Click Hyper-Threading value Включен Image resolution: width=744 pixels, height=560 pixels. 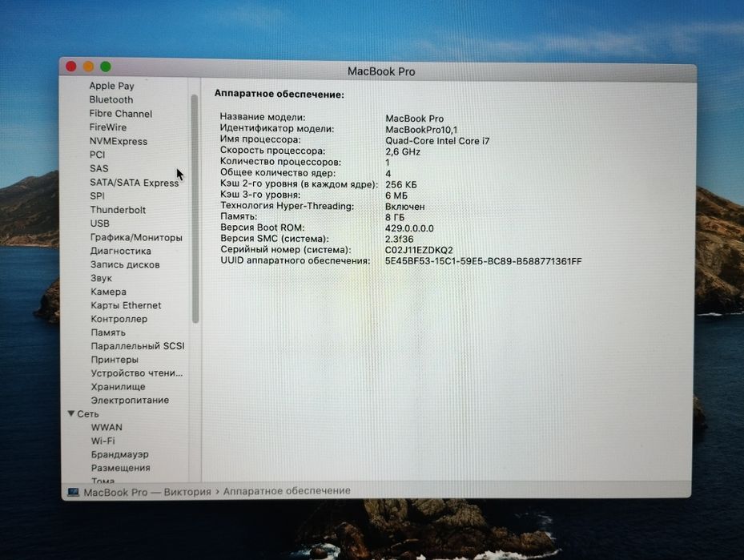404,207
